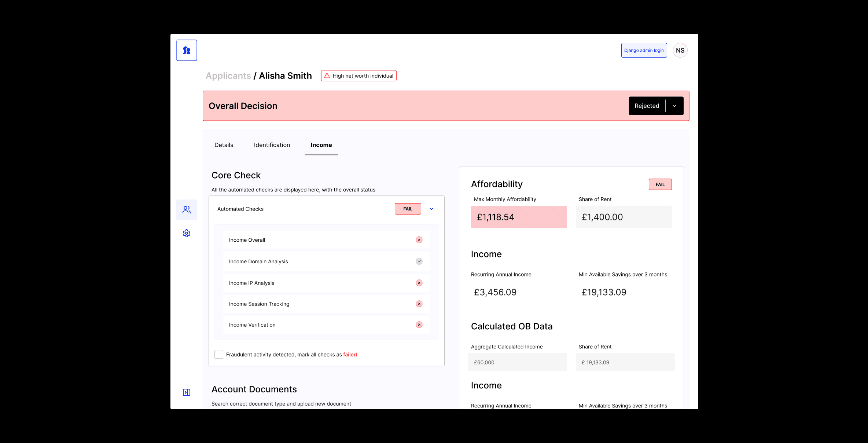Open the settings gear sidebar icon
The image size is (868, 443).
click(x=187, y=233)
